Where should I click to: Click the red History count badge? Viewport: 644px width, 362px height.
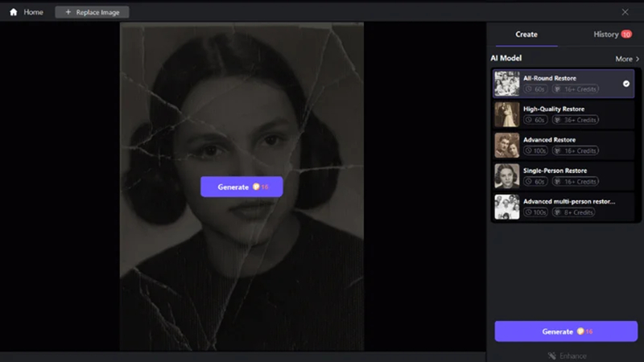(x=626, y=35)
